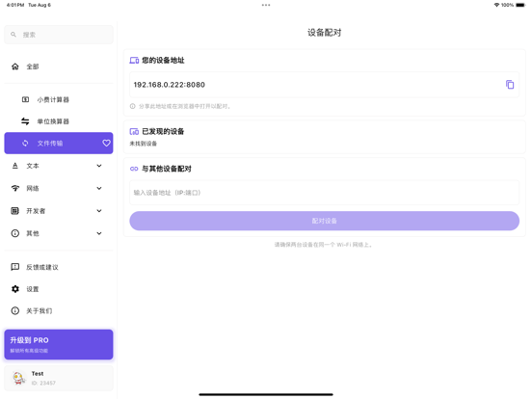Open 反馈或建议 in the sidebar
Image resolution: width=532 pixels, height=399 pixels.
tap(59, 267)
